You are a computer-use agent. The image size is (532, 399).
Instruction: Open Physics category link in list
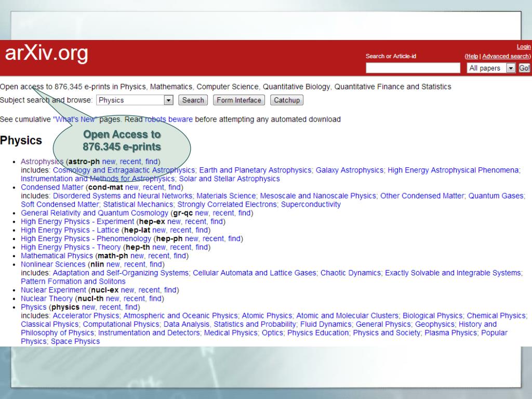click(x=34, y=307)
